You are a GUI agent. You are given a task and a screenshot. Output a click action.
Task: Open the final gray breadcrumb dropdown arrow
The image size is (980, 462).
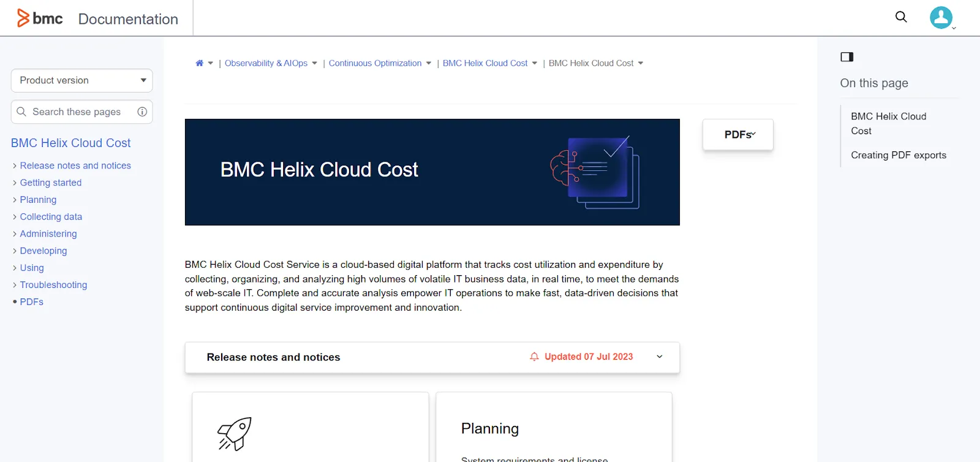click(641, 63)
